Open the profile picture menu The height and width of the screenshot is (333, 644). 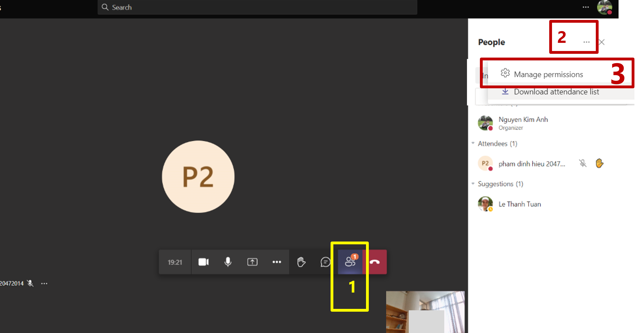coord(604,7)
